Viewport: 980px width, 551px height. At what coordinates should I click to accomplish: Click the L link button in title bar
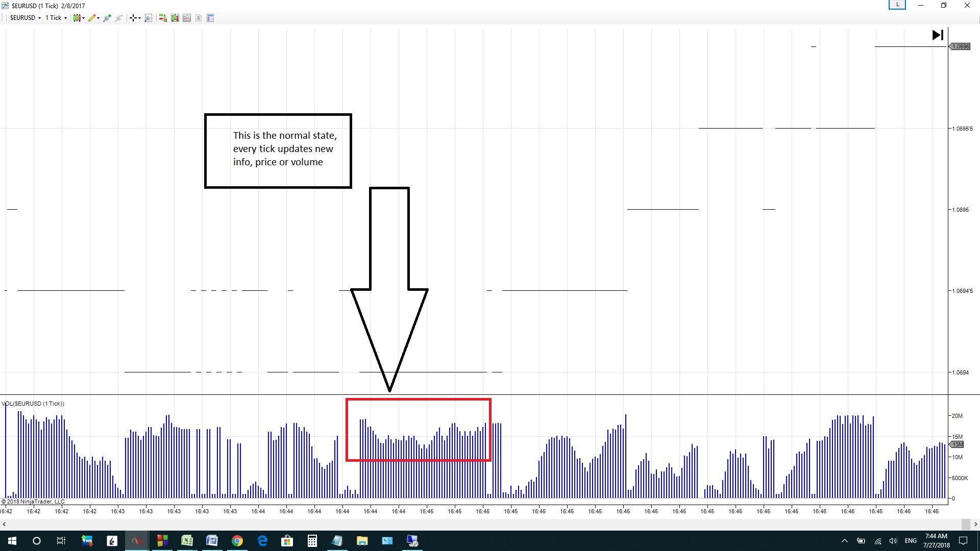pos(897,5)
